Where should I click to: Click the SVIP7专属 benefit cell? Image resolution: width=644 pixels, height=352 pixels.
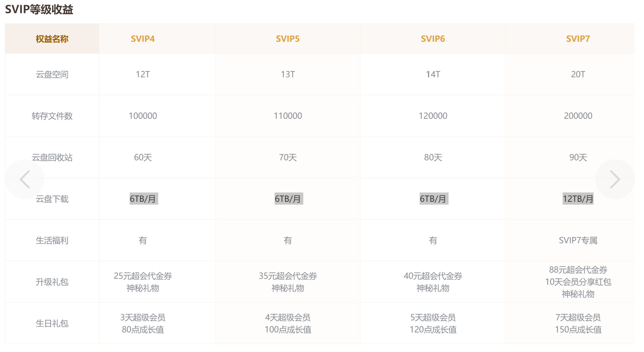(x=578, y=240)
